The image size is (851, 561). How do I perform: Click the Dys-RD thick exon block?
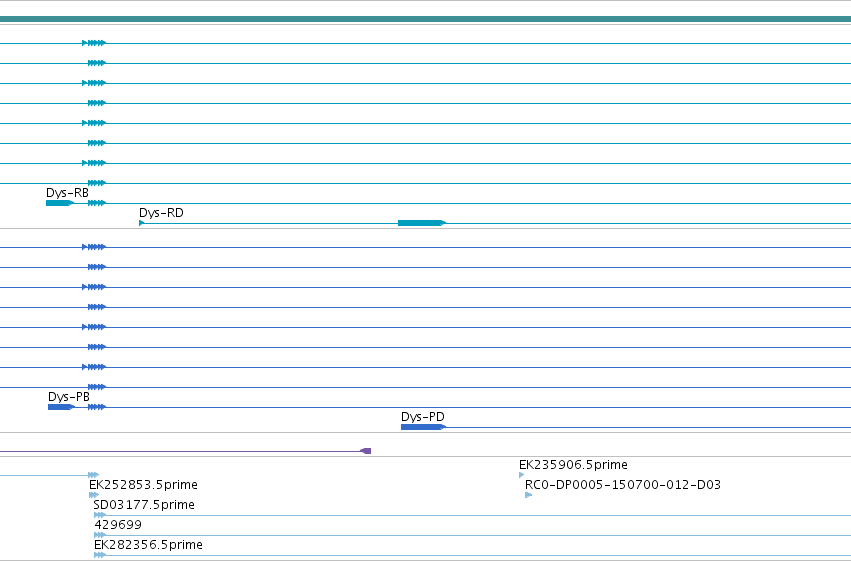pos(421,223)
